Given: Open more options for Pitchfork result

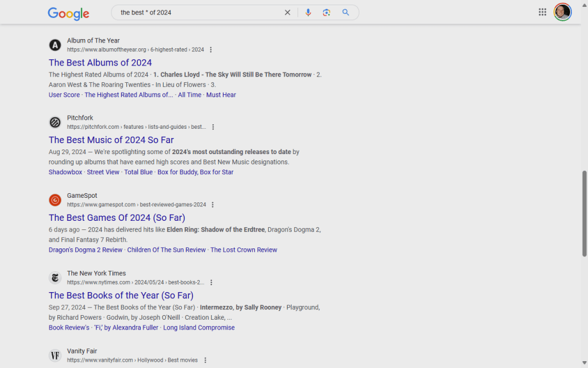Looking at the screenshot, I should [213, 127].
